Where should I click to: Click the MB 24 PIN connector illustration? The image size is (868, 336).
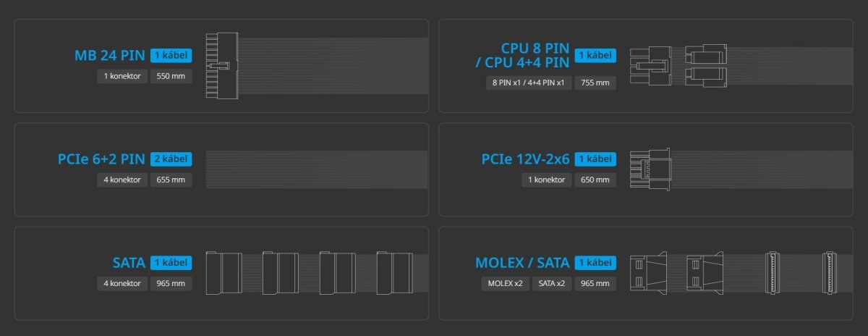[222, 65]
